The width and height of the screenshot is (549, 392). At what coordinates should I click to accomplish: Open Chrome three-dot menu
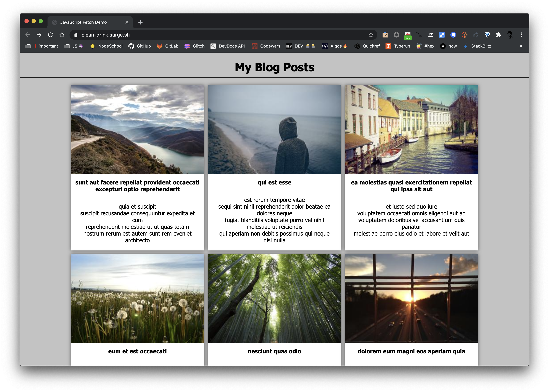[521, 35]
